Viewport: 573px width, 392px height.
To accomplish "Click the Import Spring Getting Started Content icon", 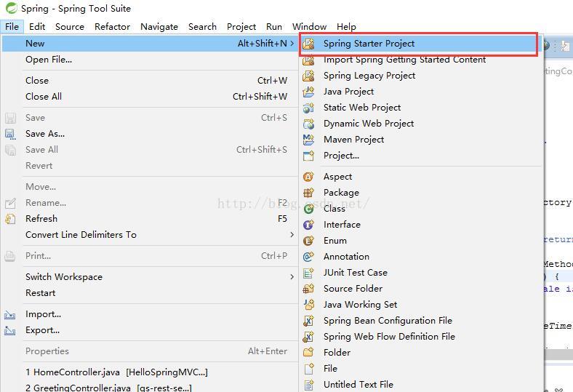I will click(x=308, y=60).
